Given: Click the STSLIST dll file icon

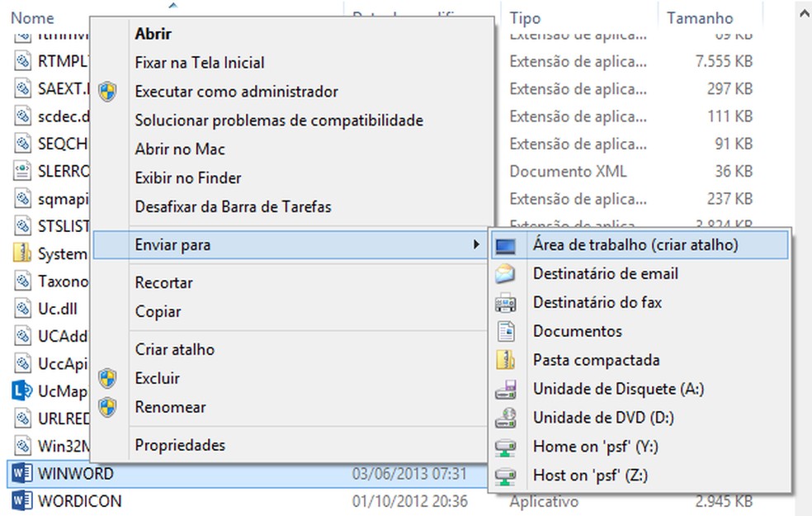Looking at the screenshot, I should click(x=21, y=226).
